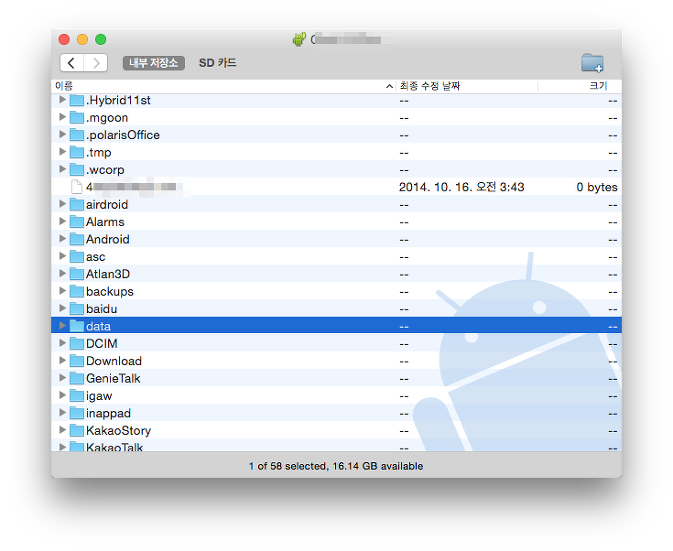Select the Download folder name

pos(114,361)
